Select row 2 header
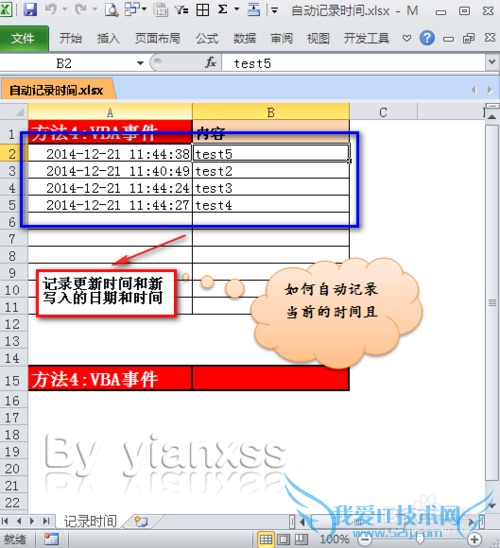The width and height of the screenshot is (500, 548). (14, 154)
